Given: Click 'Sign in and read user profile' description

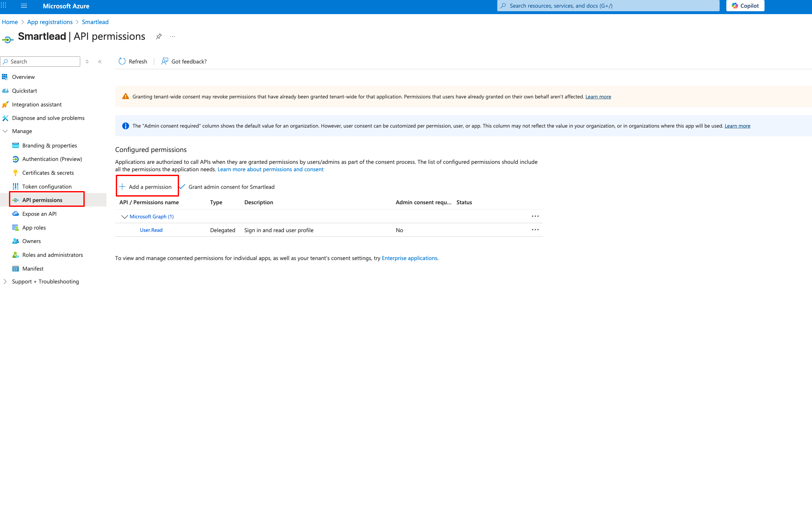Looking at the screenshot, I should [279, 230].
